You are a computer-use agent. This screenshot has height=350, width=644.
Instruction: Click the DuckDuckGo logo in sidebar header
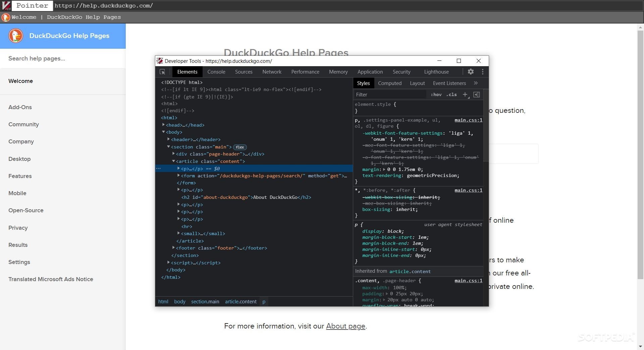pos(16,36)
